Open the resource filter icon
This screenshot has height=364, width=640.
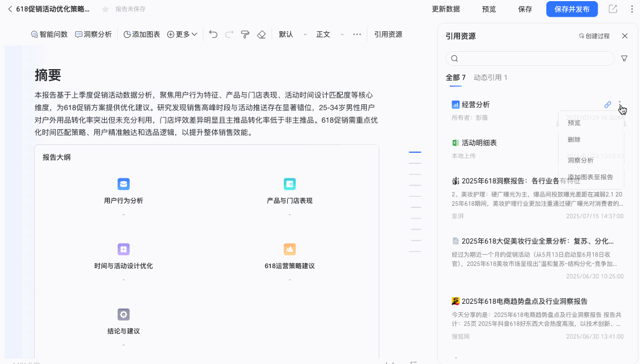624,59
